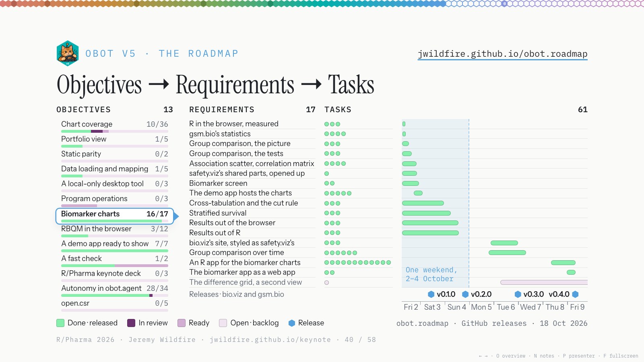Click the N notes keyboard hint
The image size is (644, 362).
tap(544, 356)
